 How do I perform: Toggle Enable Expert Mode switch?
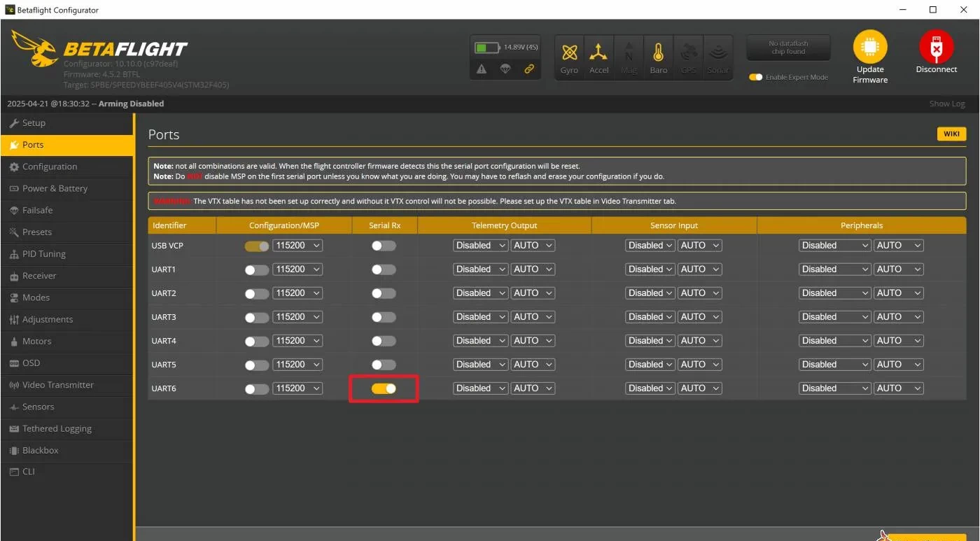755,77
